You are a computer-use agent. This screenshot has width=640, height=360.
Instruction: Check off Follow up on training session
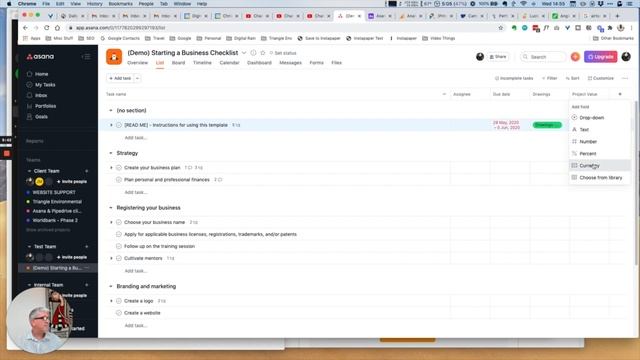[x=119, y=246]
